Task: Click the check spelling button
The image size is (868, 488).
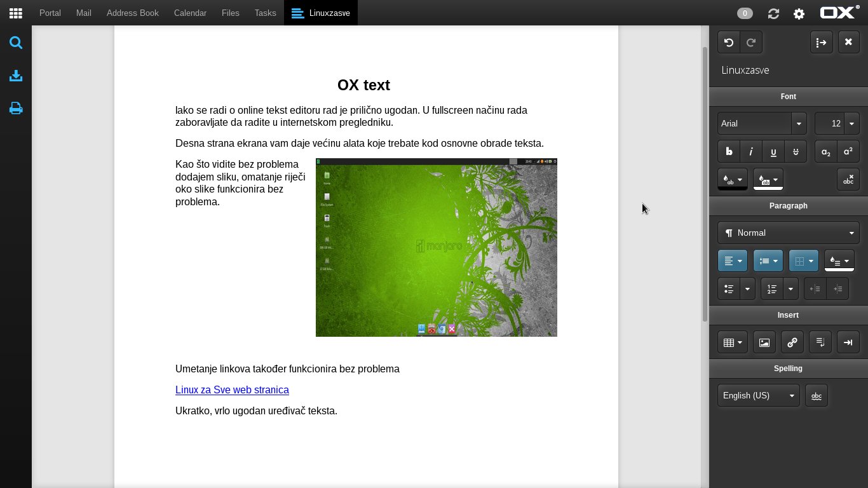Action: [817, 396]
